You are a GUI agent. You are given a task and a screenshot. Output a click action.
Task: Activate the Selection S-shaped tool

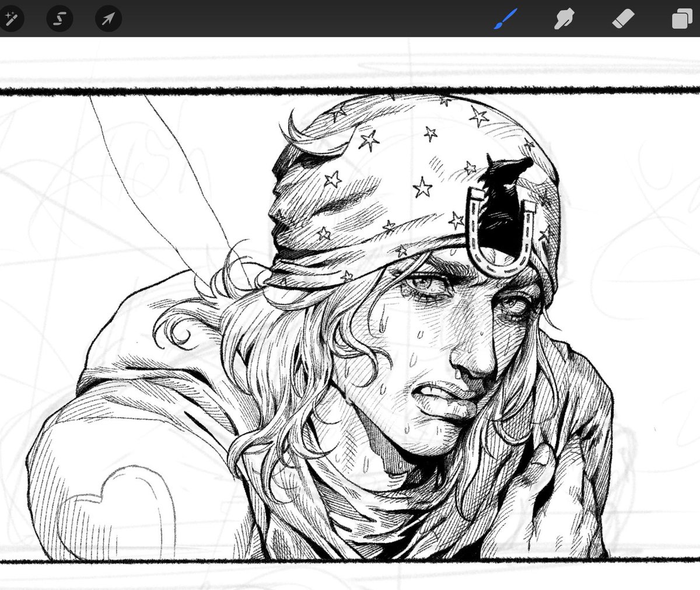(59, 19)
